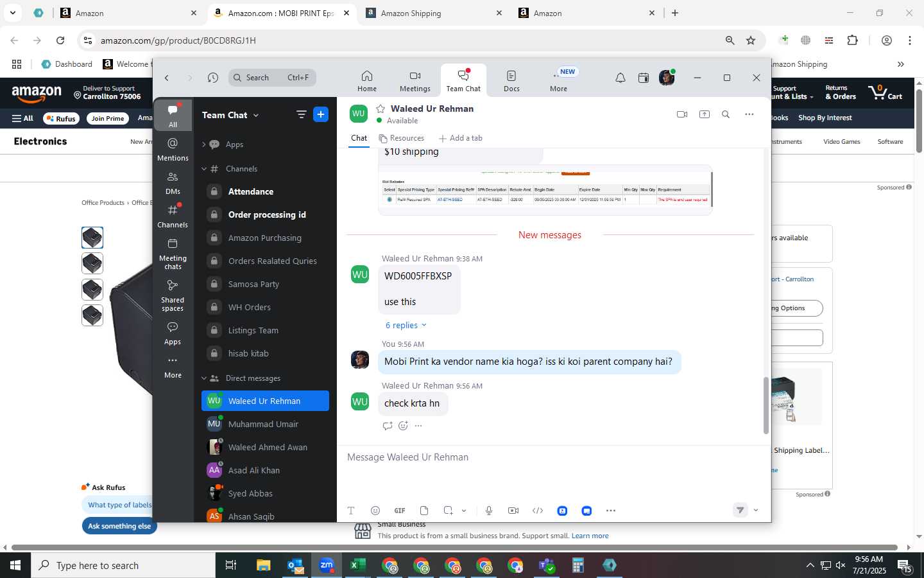Go back with Zoom's back arrow

167,78
